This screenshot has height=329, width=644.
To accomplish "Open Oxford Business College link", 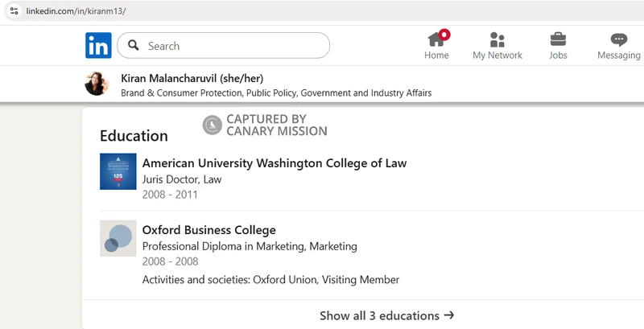I will pyautogui.click(x=209, y=230).
